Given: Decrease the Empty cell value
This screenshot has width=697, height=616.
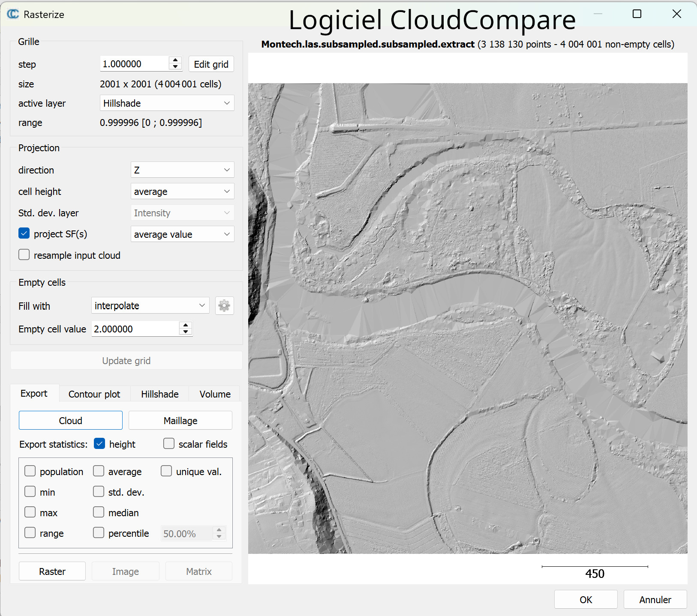Looking at the screenshot, I should (x=186, y=332).
